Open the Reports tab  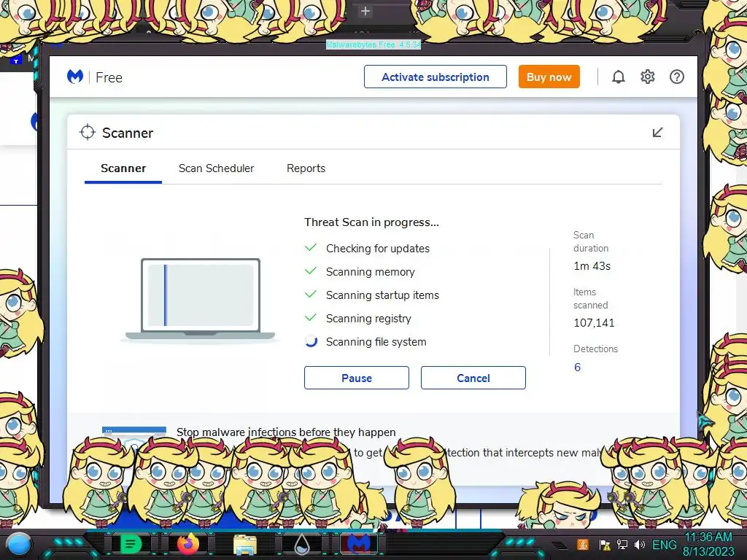pyautogui.click(x=306, y=168)
